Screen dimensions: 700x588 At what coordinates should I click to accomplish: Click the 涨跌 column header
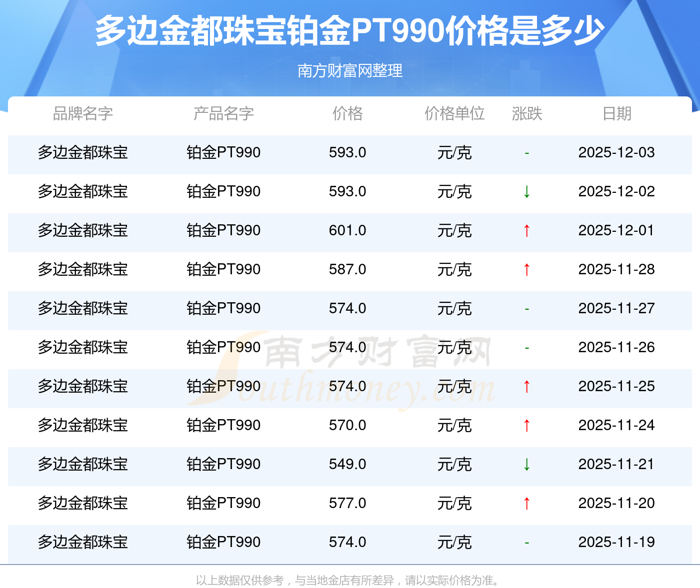(x=526, y=114)
